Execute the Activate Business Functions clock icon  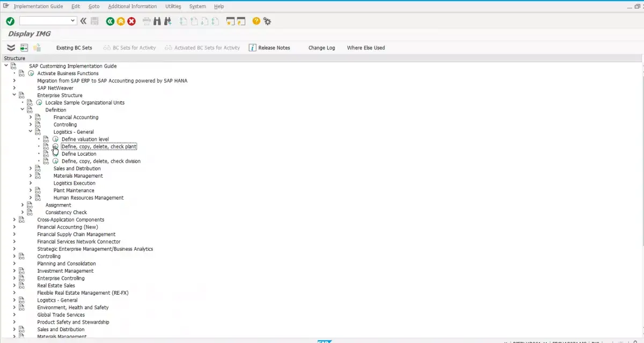31,74
